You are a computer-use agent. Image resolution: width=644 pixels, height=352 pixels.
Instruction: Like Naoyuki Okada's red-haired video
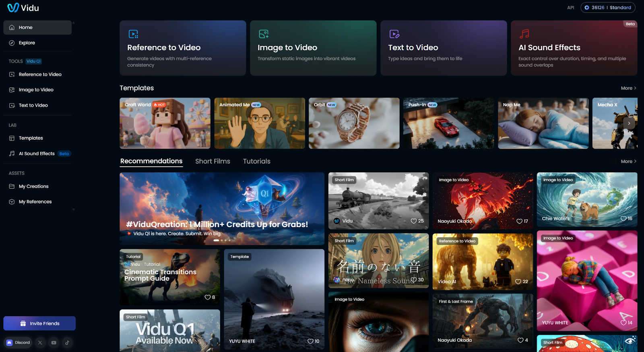click(519, 221)
